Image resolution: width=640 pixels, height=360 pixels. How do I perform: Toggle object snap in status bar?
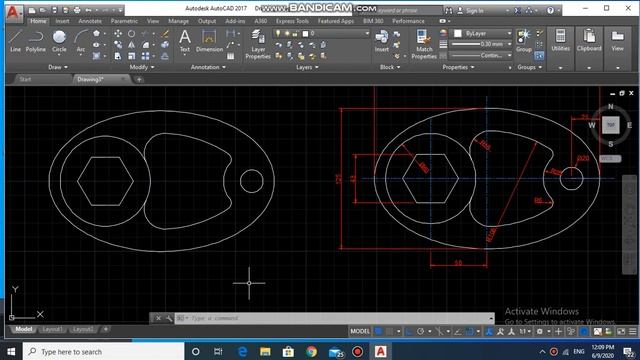click(470, 331)
